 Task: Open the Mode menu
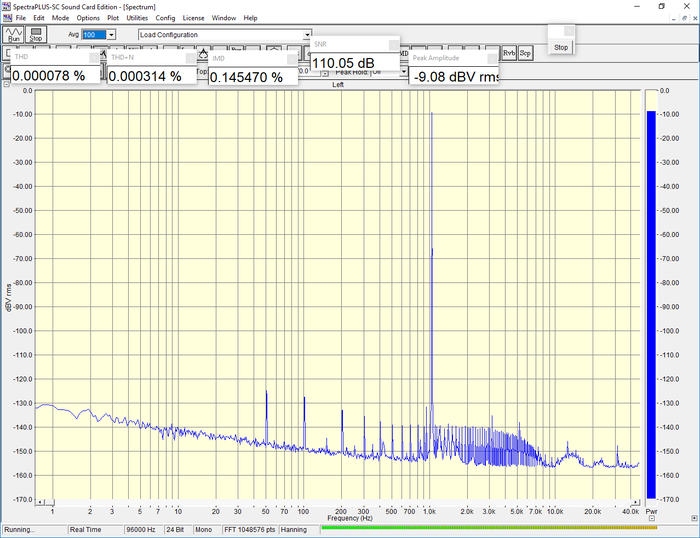(x=61, y=18)
